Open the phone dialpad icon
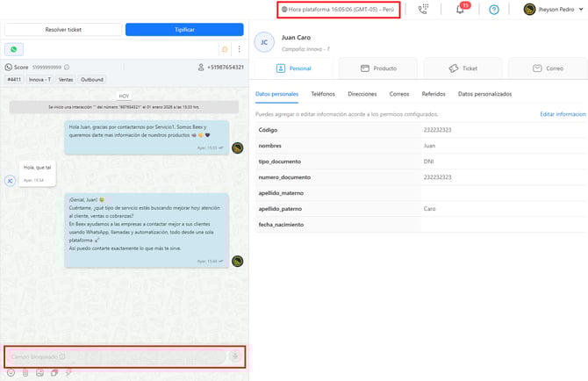 424,10
